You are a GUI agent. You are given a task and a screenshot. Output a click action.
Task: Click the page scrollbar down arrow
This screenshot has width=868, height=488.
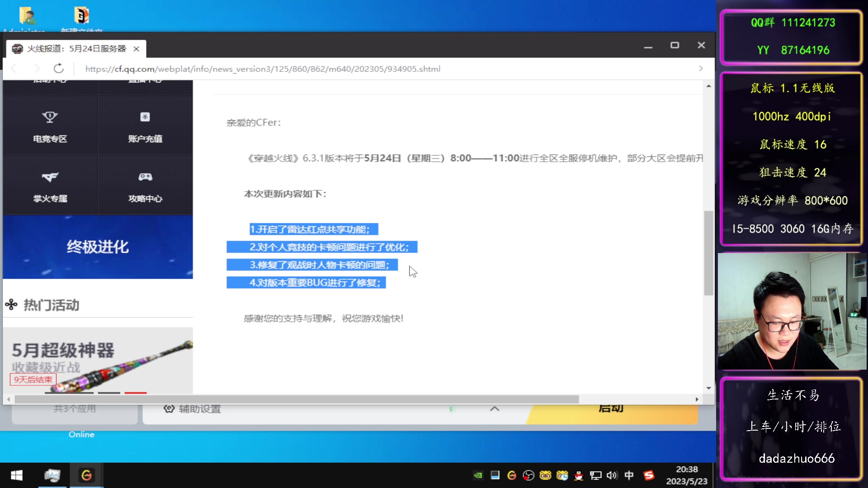708,388
